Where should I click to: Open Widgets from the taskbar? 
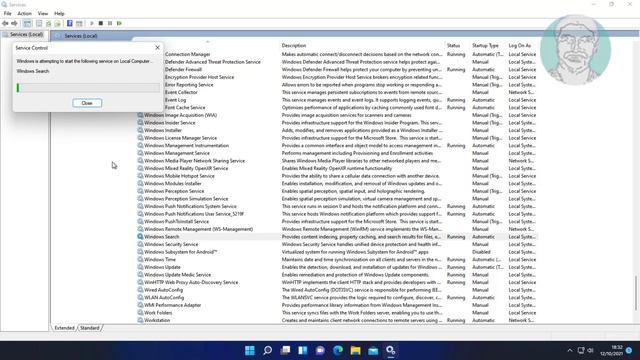pyautogui.click(x=303, y=350)
